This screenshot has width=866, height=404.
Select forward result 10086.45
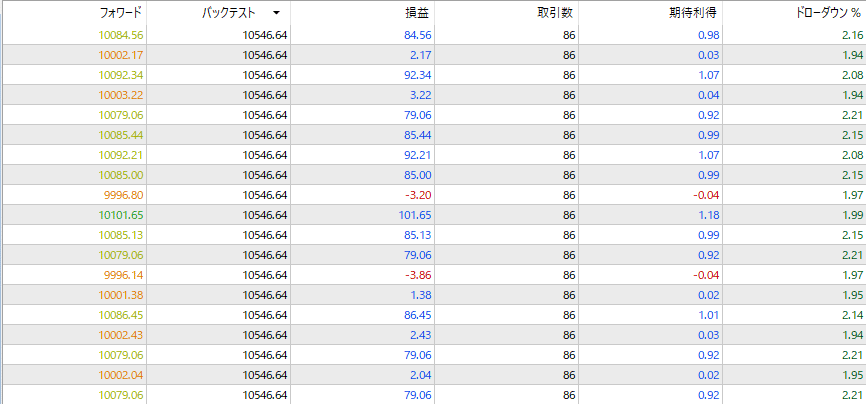tap(121, 315)
